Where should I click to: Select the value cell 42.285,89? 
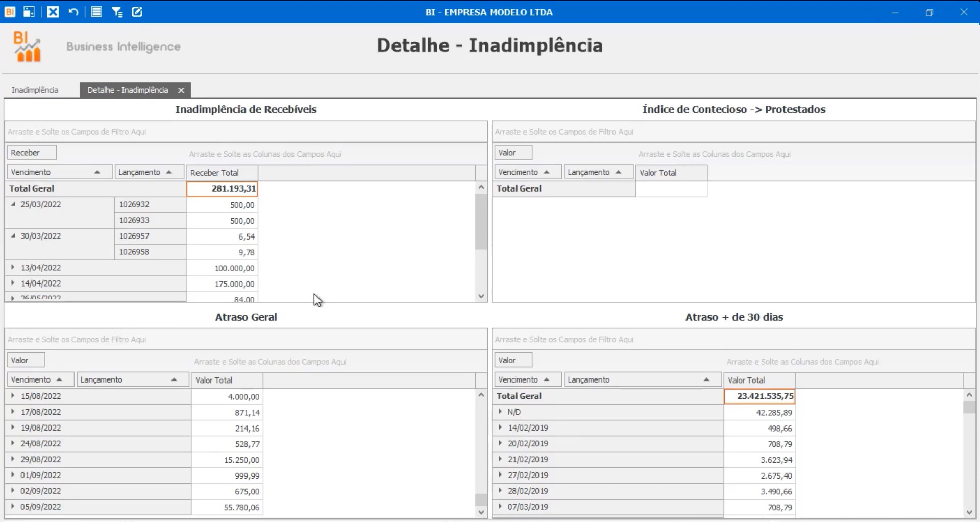[x=759, y=412]
